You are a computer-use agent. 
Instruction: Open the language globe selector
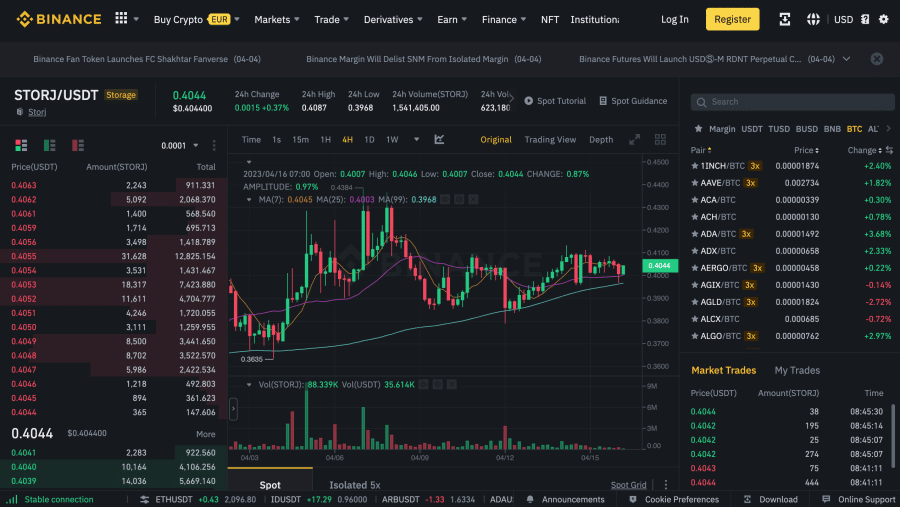813,19
